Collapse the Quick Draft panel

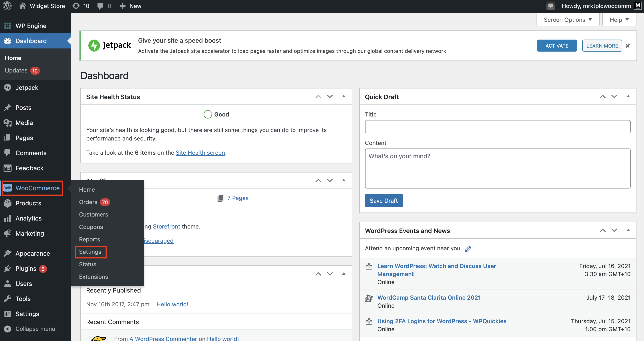[x=628, y=96]
